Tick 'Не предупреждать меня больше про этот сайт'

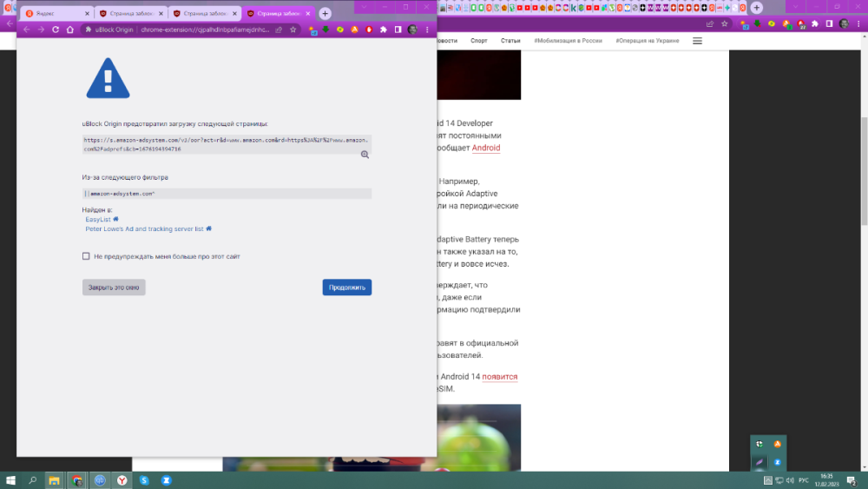86,256
